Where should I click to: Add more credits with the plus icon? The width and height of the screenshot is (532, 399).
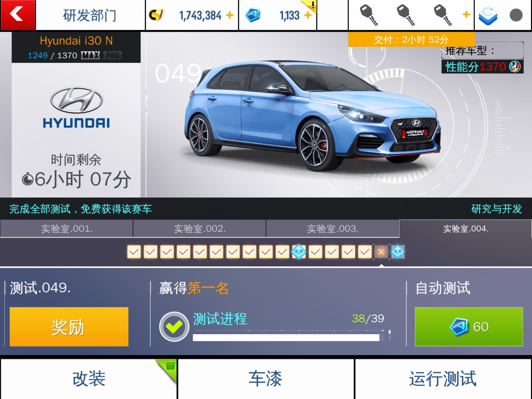(x=230, y=15)
